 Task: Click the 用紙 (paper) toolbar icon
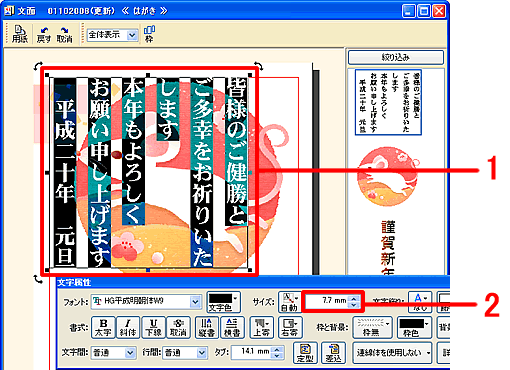coord(20,34)
